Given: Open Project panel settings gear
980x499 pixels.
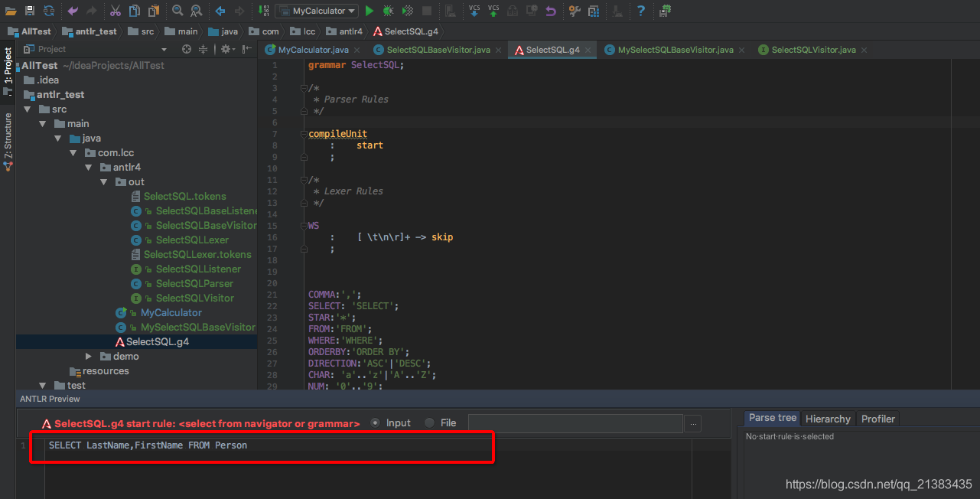Looking at the screenshot, I should pos(227,49).
